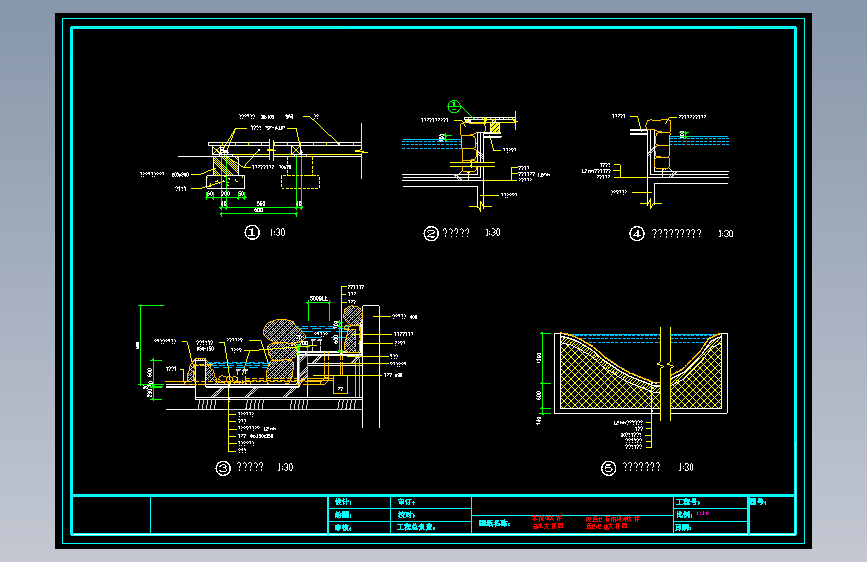This screenshot has width=867, height=562.
Task: Click the circled number 5 detail marker
Action: [x=608, y=469]
